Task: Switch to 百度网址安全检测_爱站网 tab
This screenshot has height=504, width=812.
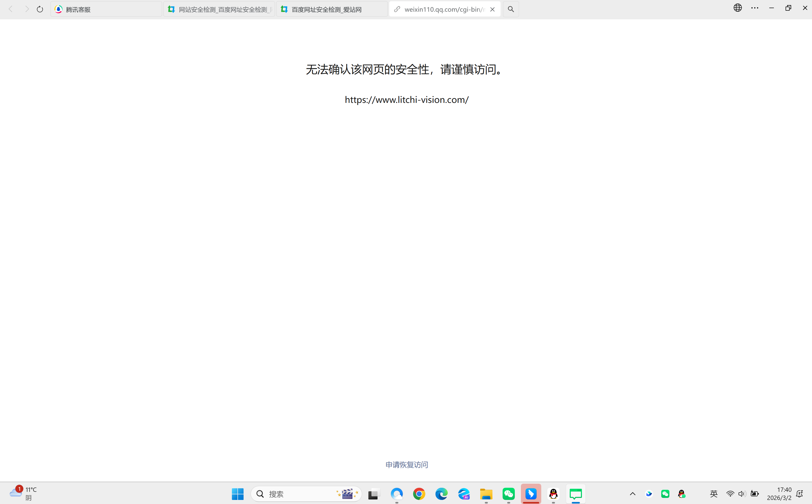Action: 332,9
